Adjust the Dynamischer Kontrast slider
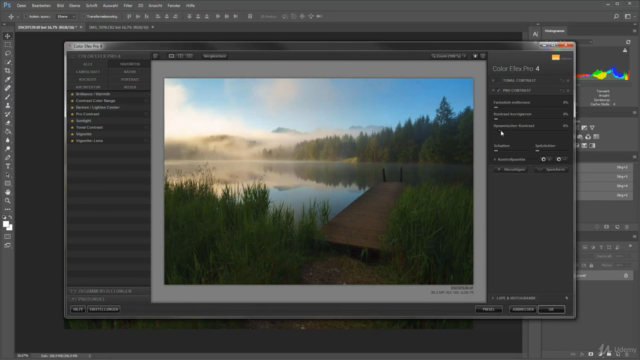Image resolution: width=640 pixels, height=360 pixels. click(531, 131)
